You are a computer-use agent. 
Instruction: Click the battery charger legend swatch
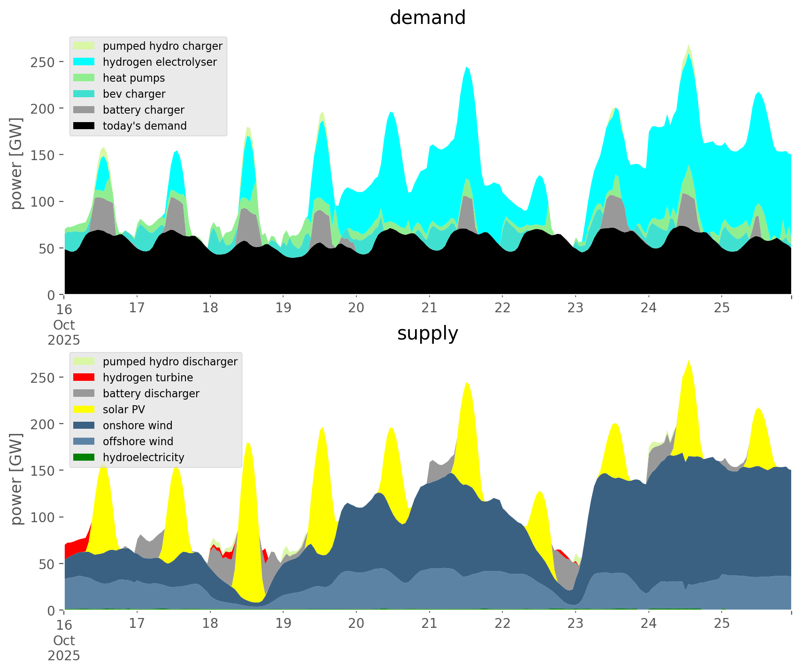pos(85,110)
